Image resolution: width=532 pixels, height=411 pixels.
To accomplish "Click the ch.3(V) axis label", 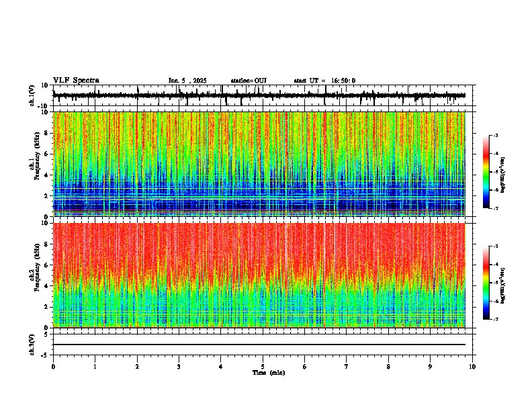I will (32, 345).
